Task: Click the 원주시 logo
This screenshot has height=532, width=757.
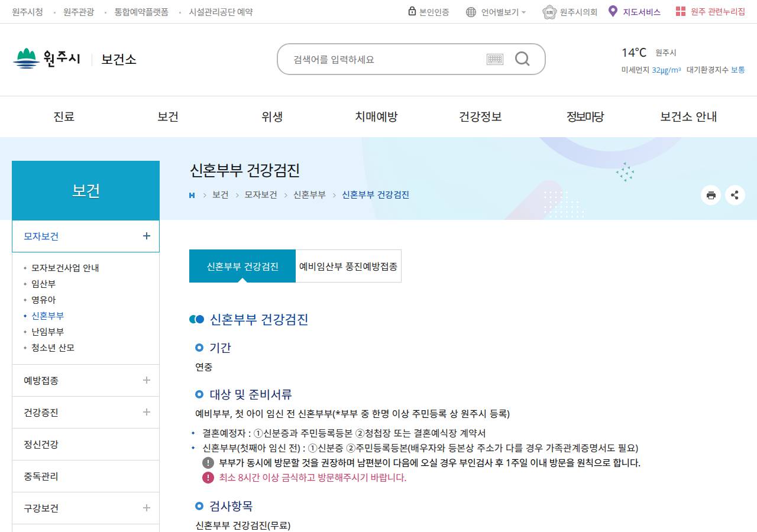Action: 46,59
